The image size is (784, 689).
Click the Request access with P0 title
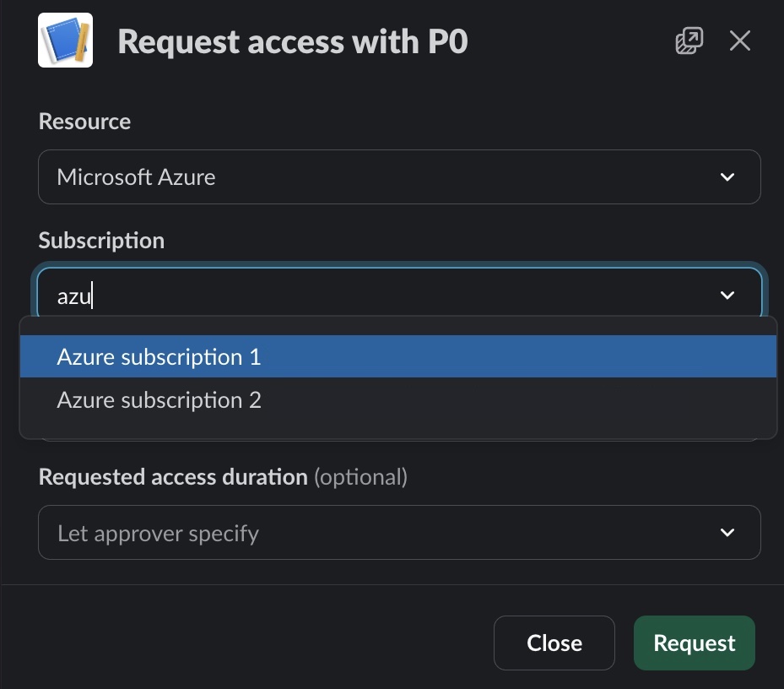292,40
